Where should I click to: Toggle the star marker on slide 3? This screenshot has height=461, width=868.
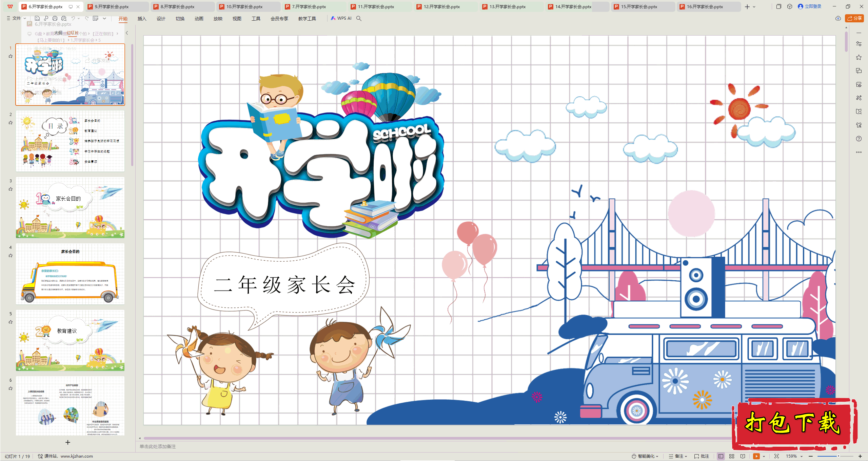(11, 189)
